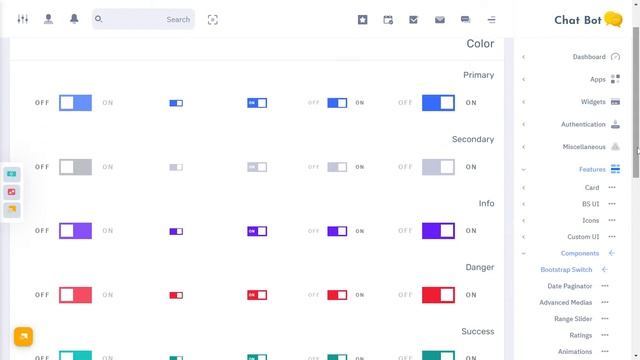Click the Features list icon
Screen dimensions: 640x360
pos(616,169)
